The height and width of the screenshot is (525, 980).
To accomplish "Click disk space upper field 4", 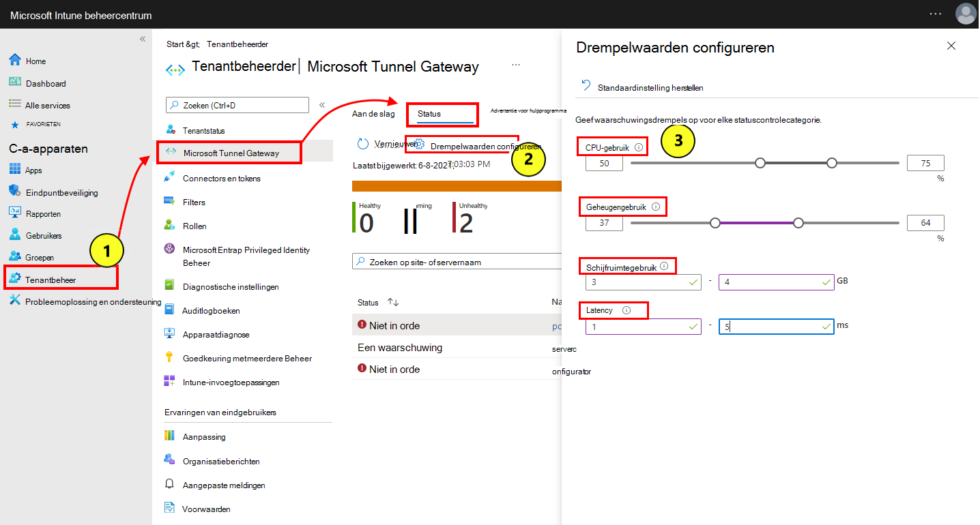I will click(776, 282).
